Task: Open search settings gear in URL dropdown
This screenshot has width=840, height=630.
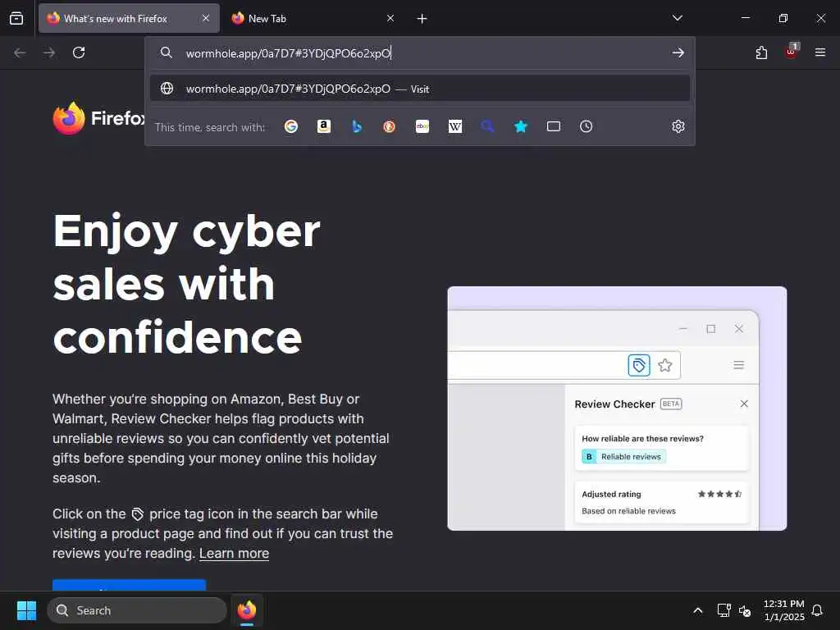Action: (x=678, y=126)
